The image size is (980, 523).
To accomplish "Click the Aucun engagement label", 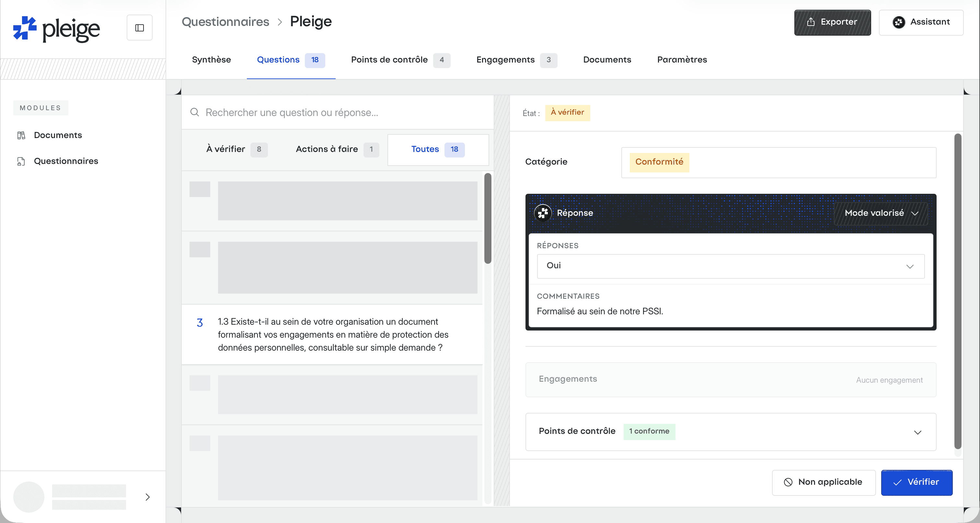I will (x=889, y=380).
